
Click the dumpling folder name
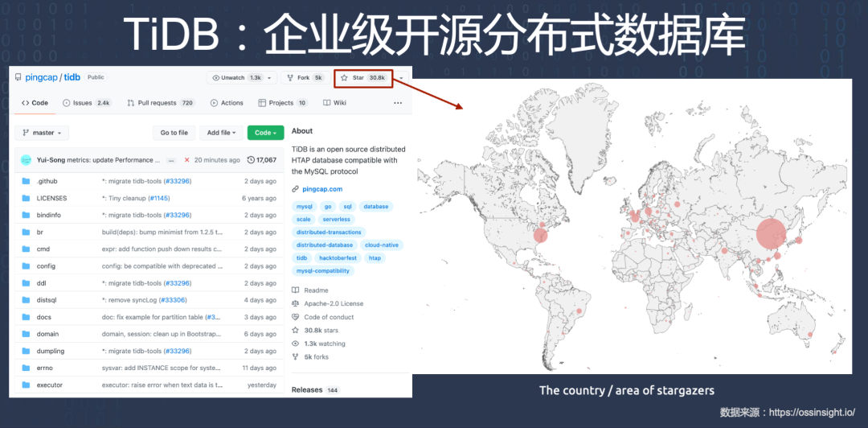(51, 352)
